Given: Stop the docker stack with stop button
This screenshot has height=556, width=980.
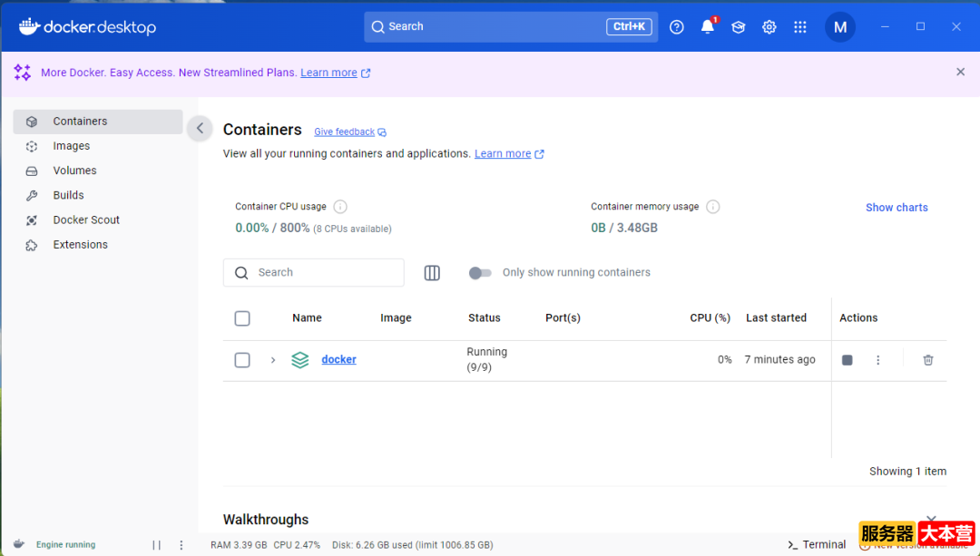Looking at the screenshot, I should click(x=847, y=360).
